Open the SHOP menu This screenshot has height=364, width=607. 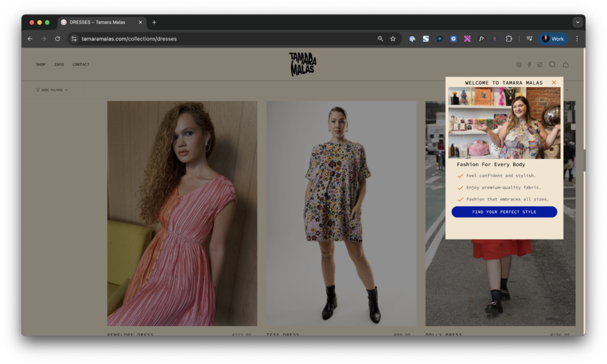coord(40,64)
